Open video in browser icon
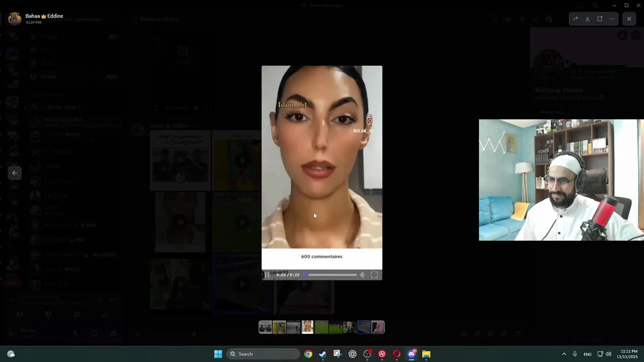This screenshot has height=362, width=644. [600, 19]
